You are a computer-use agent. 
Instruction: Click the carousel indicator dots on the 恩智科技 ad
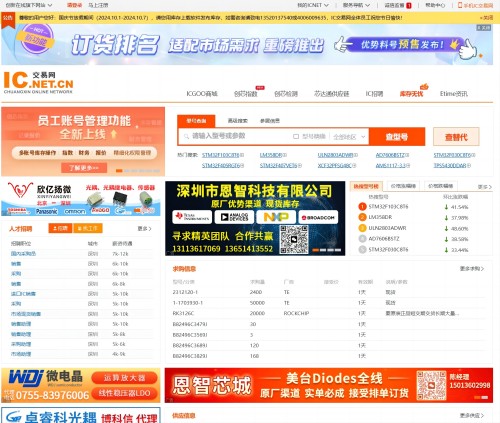click(327, 250)
